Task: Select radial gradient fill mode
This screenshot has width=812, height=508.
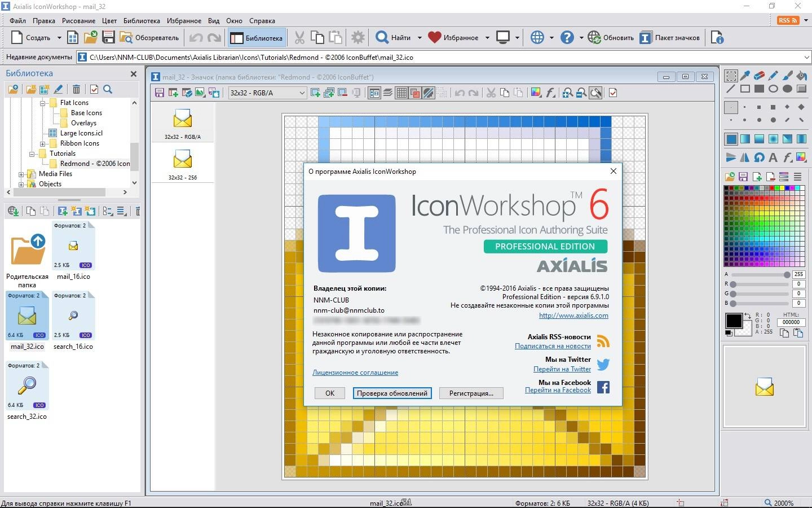Action: (x=773, y=139)
